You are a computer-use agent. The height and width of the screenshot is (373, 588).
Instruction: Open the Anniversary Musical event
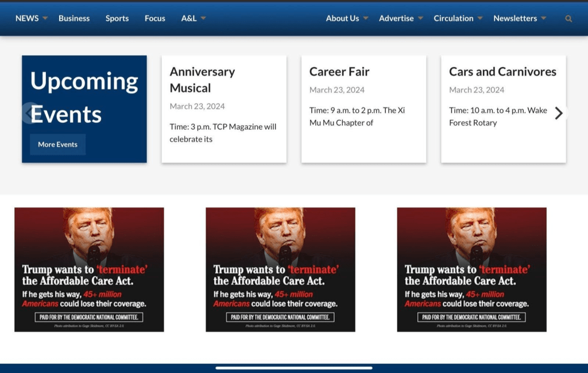pyautogui.click(x=202, y=80)
